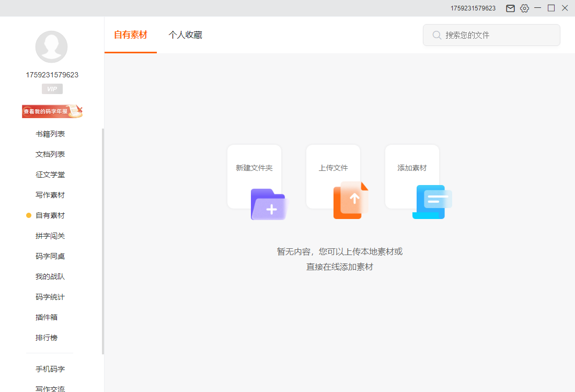This screenshot has width=575, height=392.
Task: Open 插件箱 in sidebar
Action: 47,317
